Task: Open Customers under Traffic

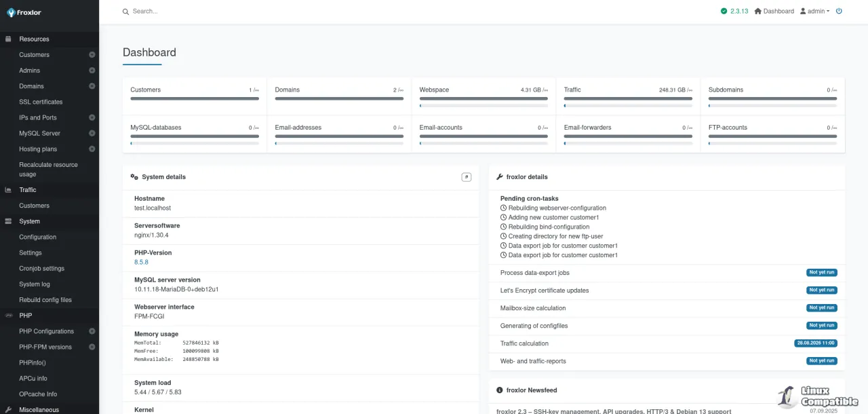Action: 34,206
